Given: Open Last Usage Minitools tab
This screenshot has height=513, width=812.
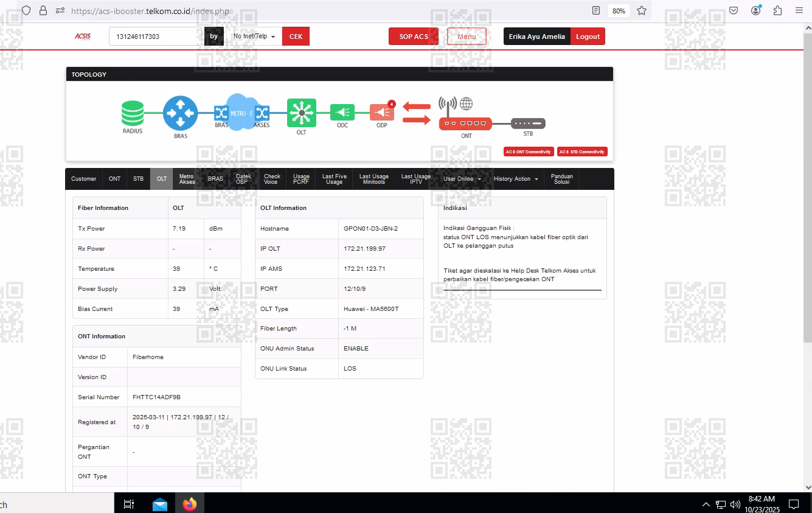Looking at the screenshot, I should [x=374, y=179].
